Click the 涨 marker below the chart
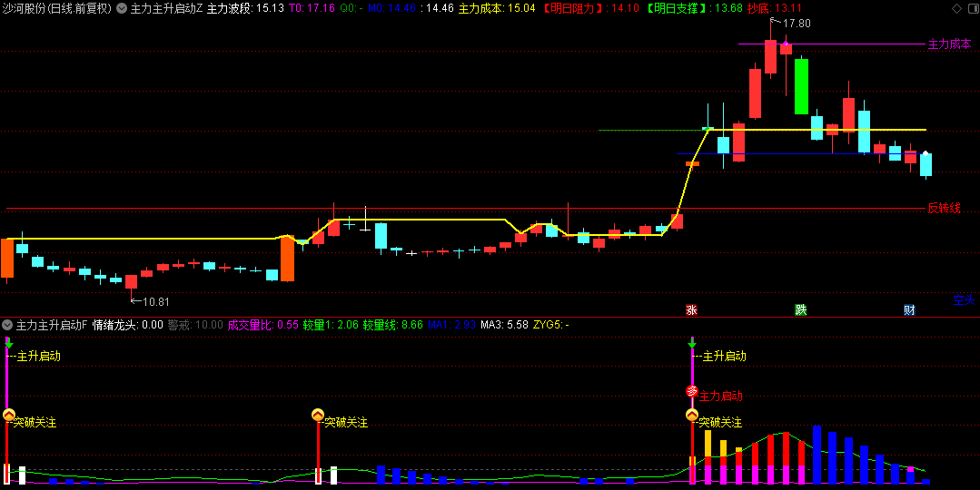This screenshot has width=980, height=490. 691,309
